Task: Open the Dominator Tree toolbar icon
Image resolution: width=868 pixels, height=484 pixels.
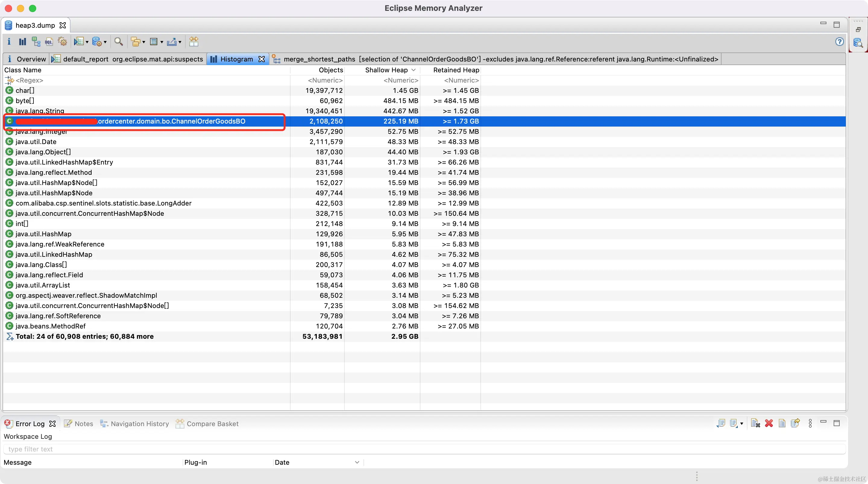Action: pos(36,42)
